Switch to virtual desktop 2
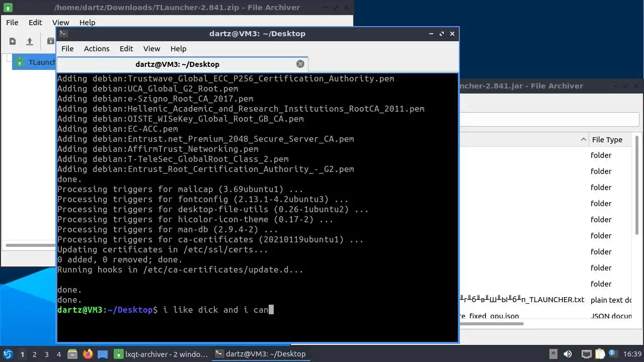 34,354
